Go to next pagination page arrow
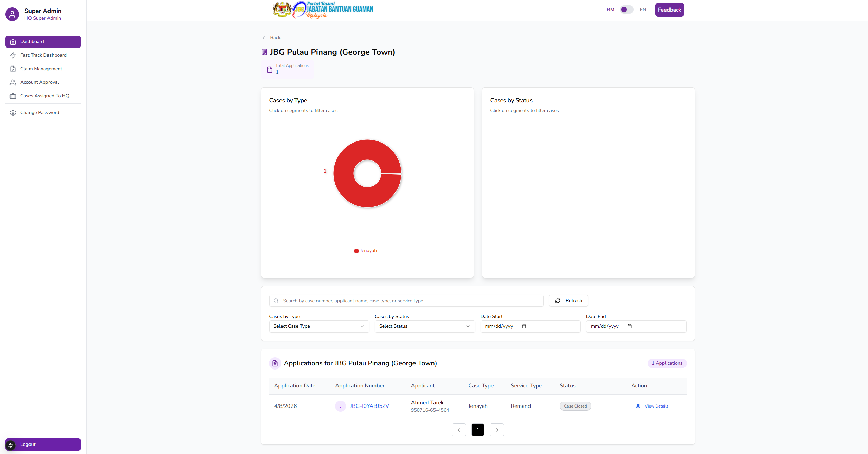Viewport: 868px width, 454px height. (x=497, y=430)
